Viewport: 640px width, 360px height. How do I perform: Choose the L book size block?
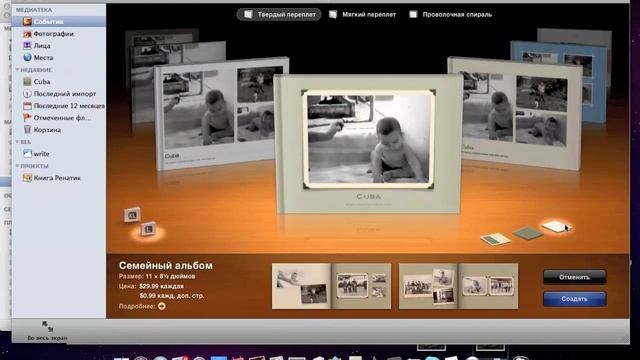pos(148,229)
